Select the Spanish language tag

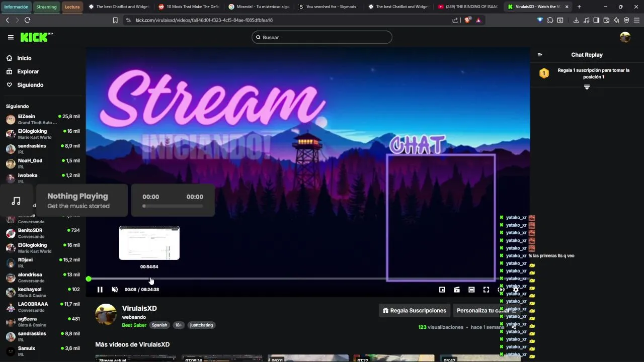pyautogui.click(x=159, y=325)
